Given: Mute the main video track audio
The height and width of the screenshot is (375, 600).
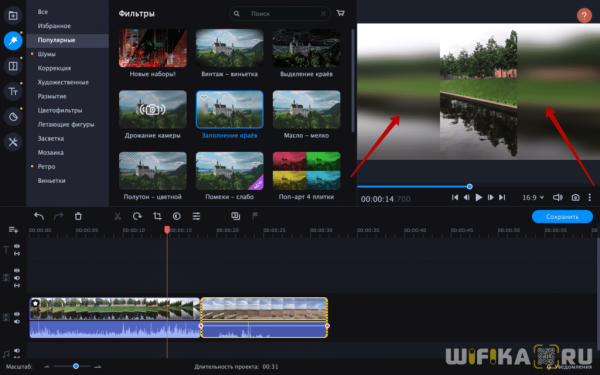Looking at the screenshot, I should point(17,321).
